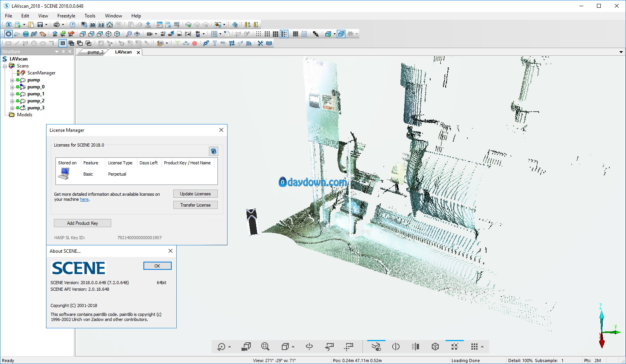
Task: Select ScanManager in Structure tree
Action: [41, 73]
